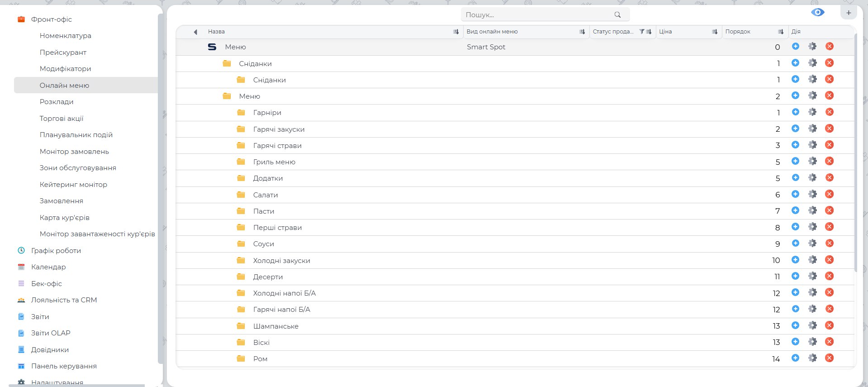This screenshot has height=387, width=868.
Task: Open the Гриль меню folder
Action: coord(274,162)
